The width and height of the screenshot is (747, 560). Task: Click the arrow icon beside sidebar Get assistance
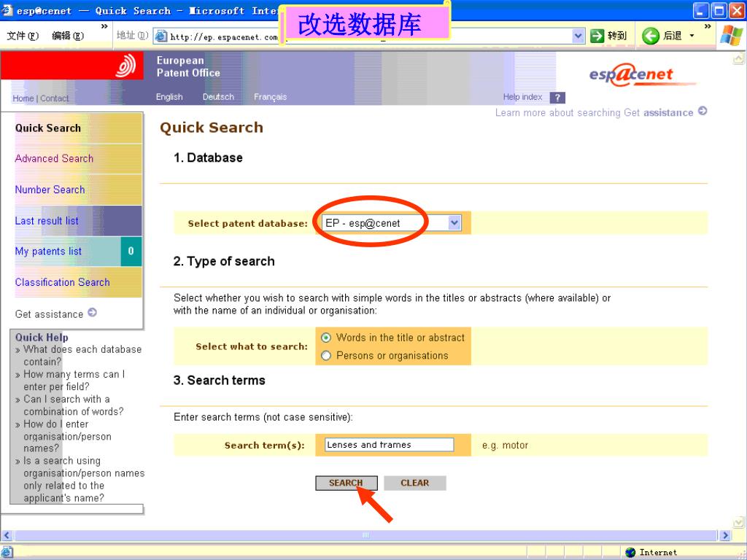[x=93, y=312]
